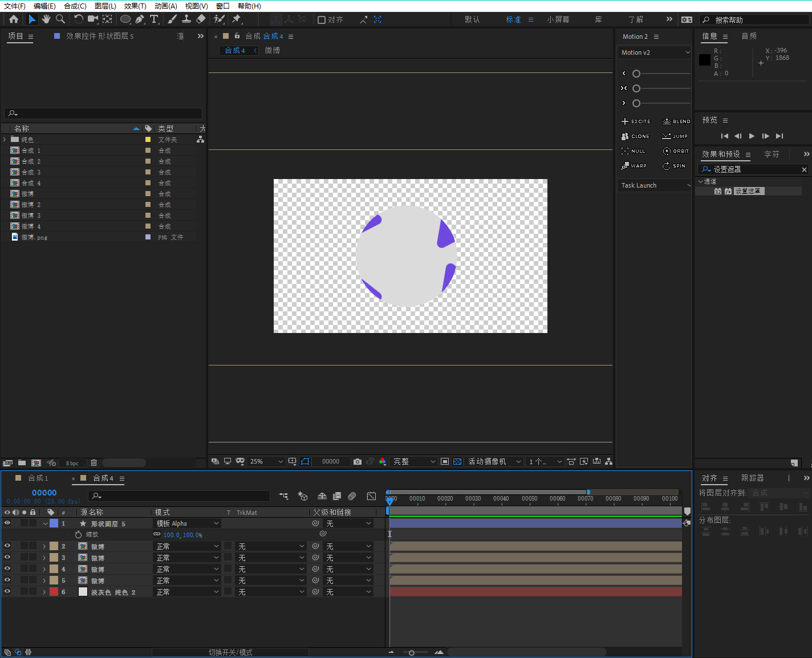
Task: Open the 编辑(E) menu
Action: [45, 6]
